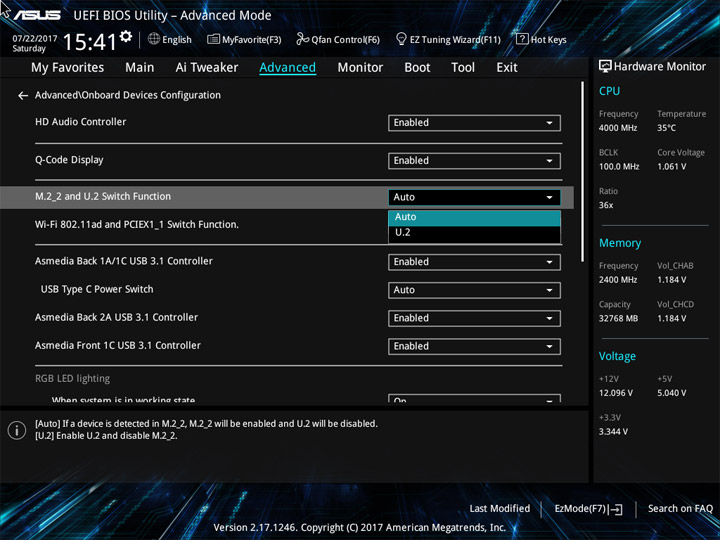This screenshot has width=720, height=540.
Task: Switch to My Favorites tab
Action: tap(68, 68)
